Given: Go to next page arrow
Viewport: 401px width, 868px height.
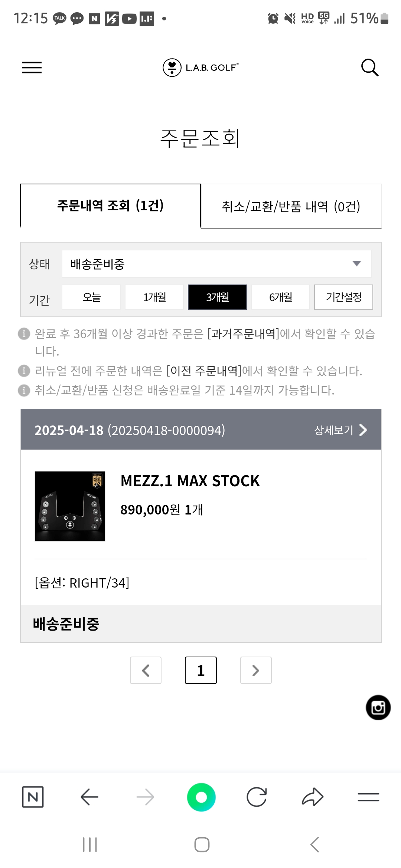Looking at the screenshot, I should (256, 670).
